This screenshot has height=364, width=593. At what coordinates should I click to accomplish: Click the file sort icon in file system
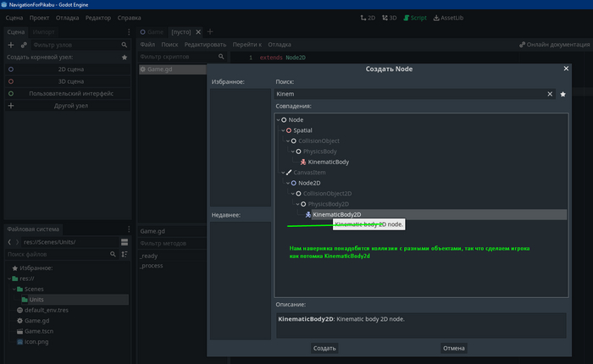124,254
